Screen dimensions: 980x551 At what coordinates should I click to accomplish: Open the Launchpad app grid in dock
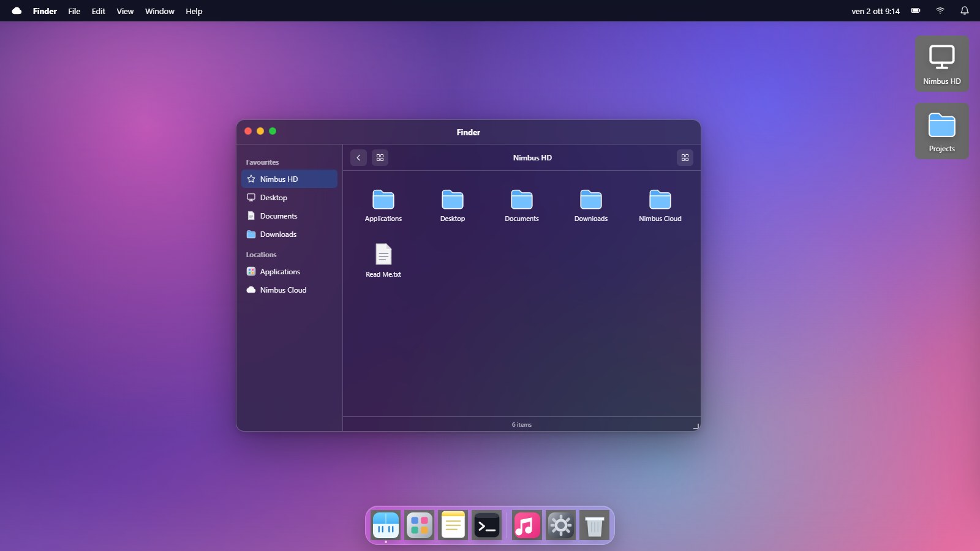click(x=420, y=525)
